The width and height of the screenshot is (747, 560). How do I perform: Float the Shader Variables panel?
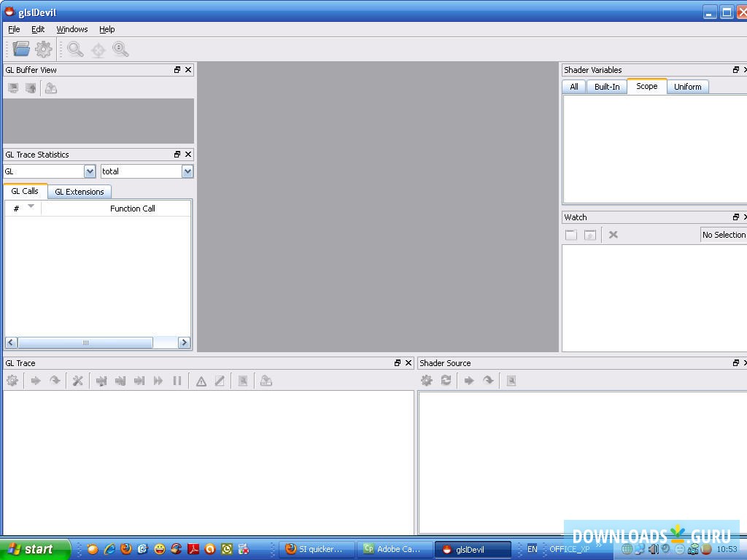tap(736, 69)
